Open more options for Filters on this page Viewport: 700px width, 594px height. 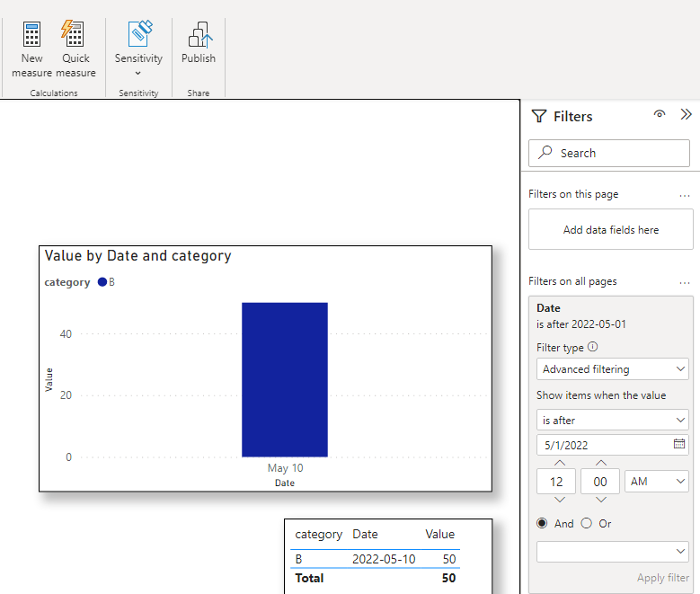point(685,195)
